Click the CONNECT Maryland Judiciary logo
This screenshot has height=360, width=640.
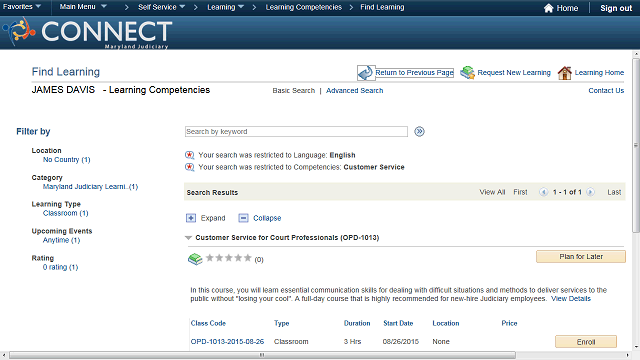(87, 33)
